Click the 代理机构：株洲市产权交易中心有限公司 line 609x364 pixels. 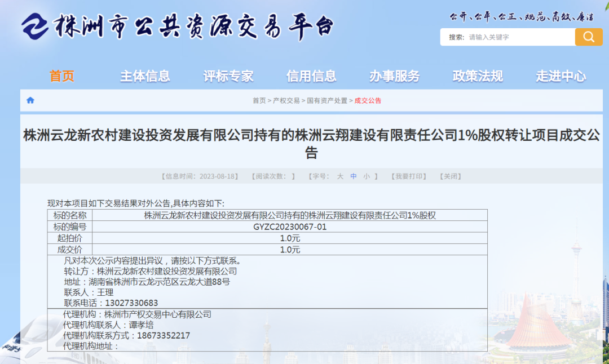(x=137, y=314)
